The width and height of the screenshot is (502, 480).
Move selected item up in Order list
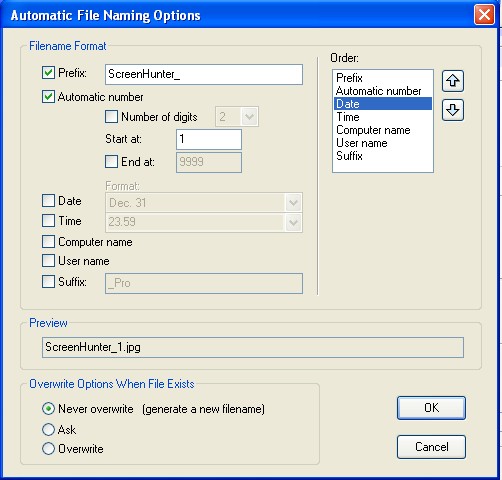(x=453, y=81)
